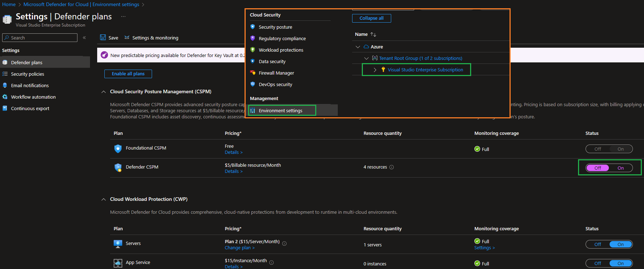Click the Security policies list icon
This screenshot has height=269, width=644.
point(5,74)
